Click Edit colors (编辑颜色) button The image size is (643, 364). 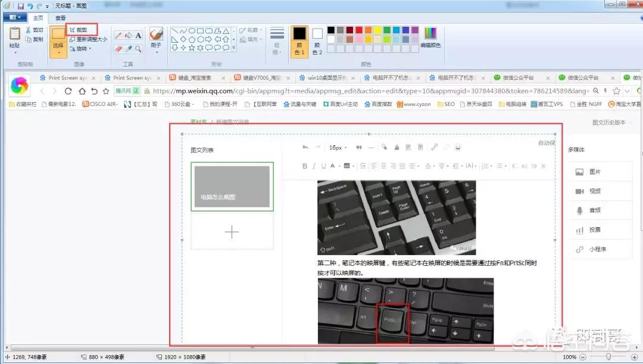pos(430,37)
